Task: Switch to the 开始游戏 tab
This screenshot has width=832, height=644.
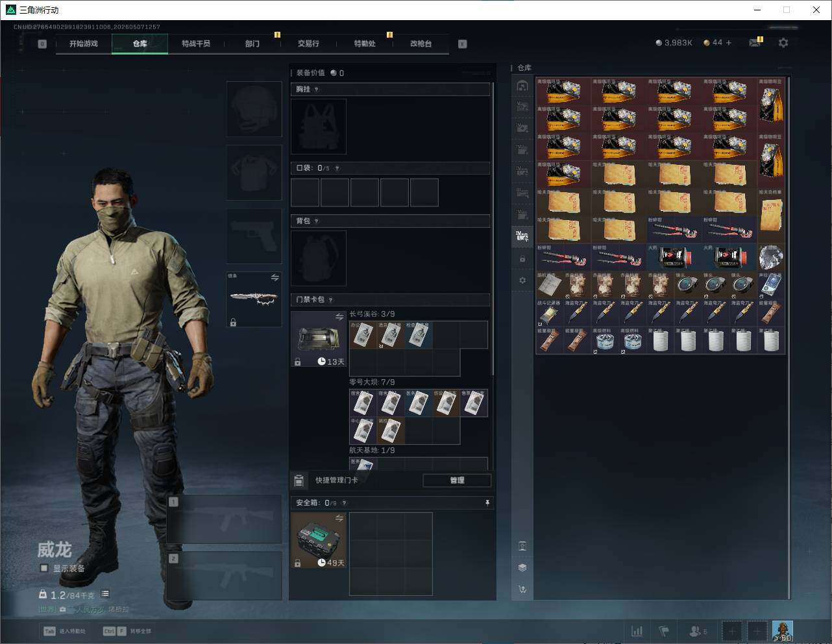Action: [x=84, y=43]
